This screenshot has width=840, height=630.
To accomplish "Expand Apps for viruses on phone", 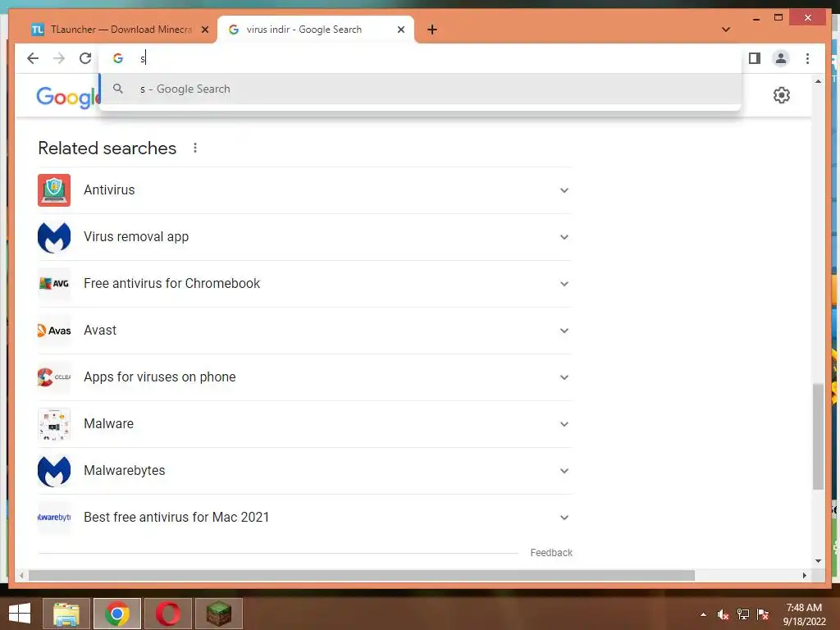I will 564,377.
